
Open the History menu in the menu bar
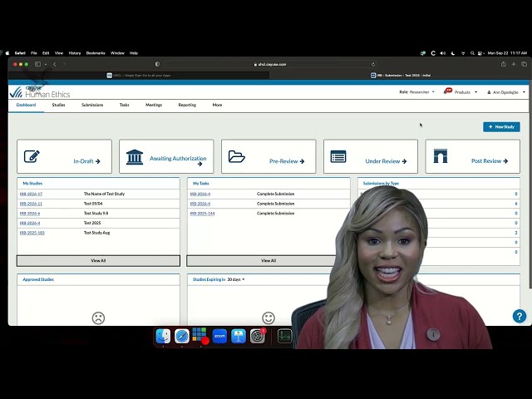[75, 53]
